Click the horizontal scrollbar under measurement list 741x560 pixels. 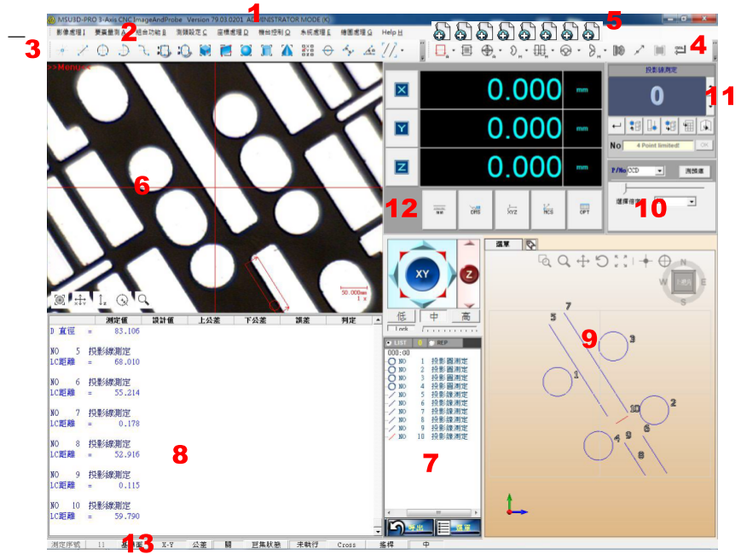[432, 513]
